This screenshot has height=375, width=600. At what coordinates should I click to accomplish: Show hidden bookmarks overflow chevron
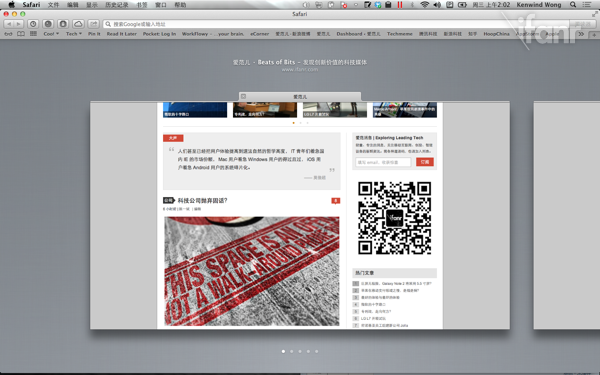(581, 34)
